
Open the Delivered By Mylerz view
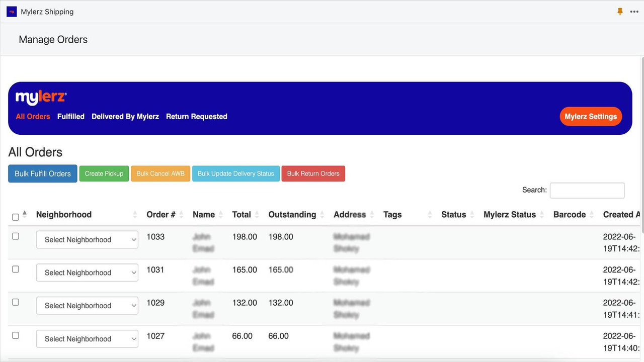point(125,116)
